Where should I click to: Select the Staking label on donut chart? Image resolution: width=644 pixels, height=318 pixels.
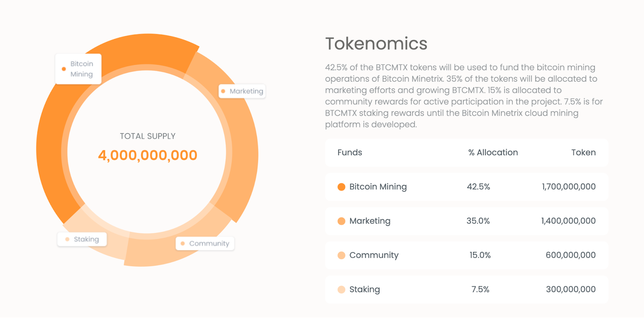pos(86,239)
